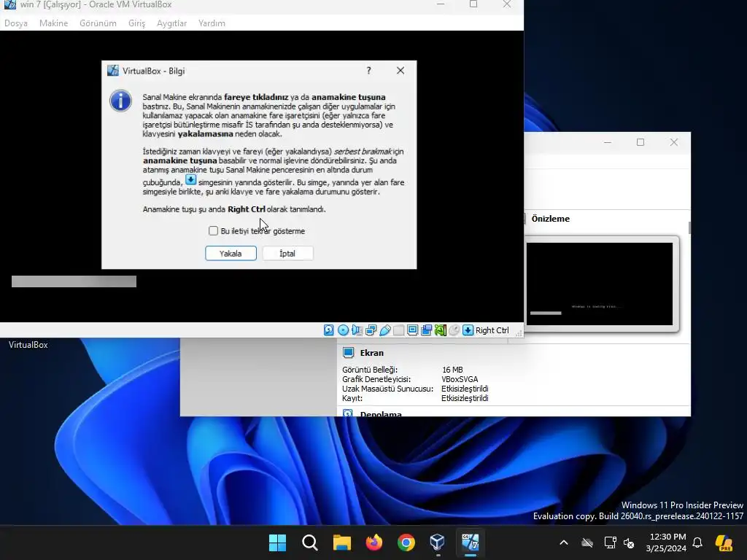Open the Giriş menu

click(x=136, y=23)
